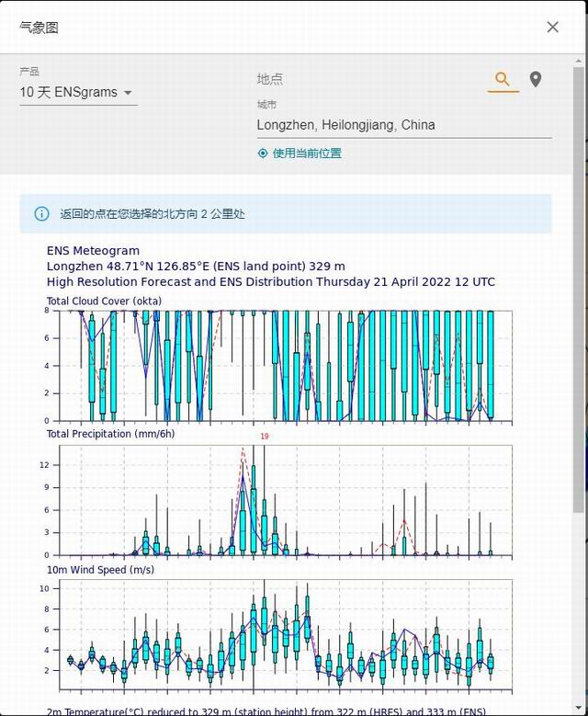588x716 pixels.
Task: Click the Total Precipitation chart
Action: pos(285,501)
